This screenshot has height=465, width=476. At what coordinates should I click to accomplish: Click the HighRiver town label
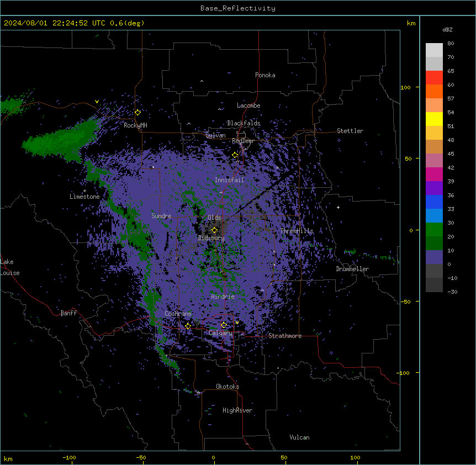pyautogui.click(x=237, y=410)
